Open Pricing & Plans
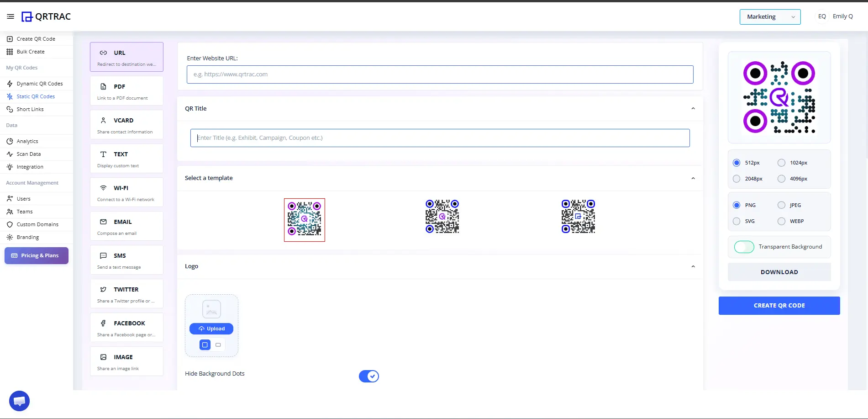868x419 pixels. click(x=37, y=255)
